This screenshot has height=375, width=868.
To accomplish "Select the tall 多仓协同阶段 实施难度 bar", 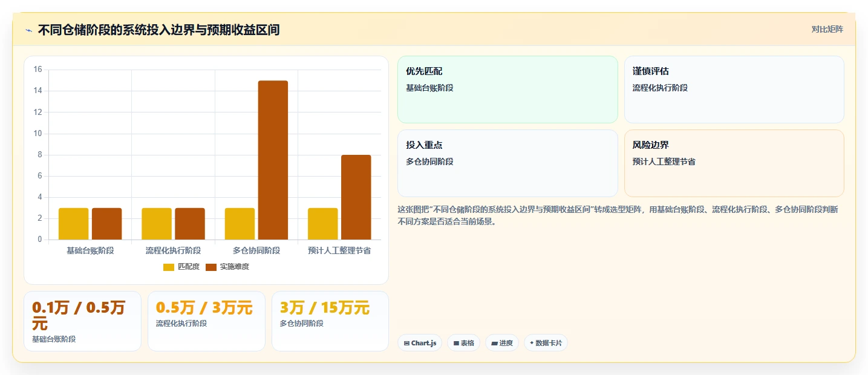I will [x=273, y=160].
